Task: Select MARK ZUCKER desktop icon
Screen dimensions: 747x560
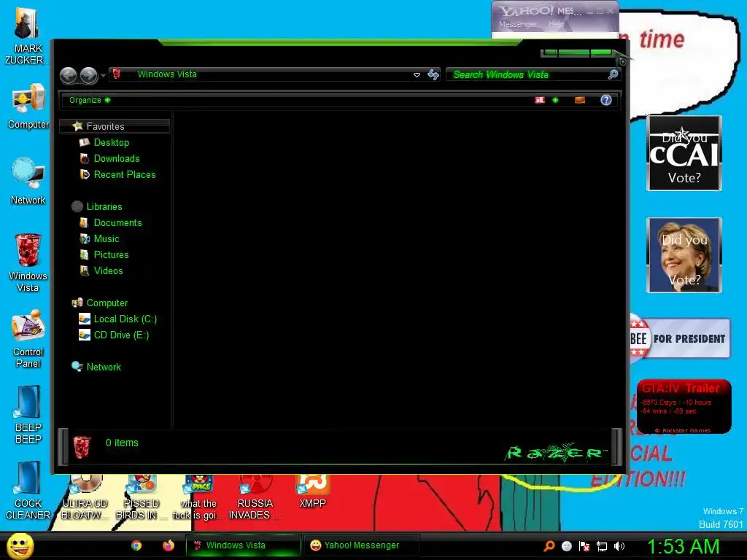Action: (26, 36)
